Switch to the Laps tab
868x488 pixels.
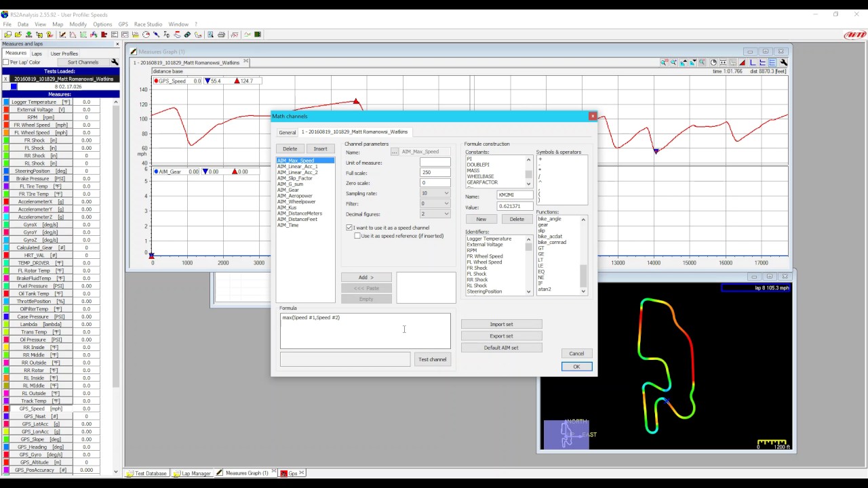(x=37, y=54)
